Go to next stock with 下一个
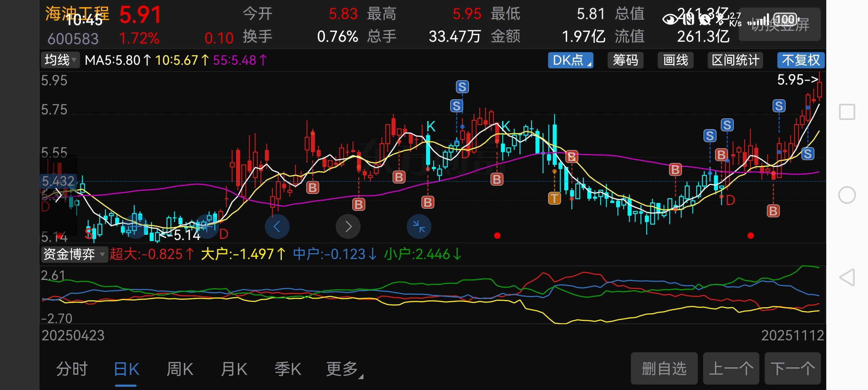 coord(792,369)
